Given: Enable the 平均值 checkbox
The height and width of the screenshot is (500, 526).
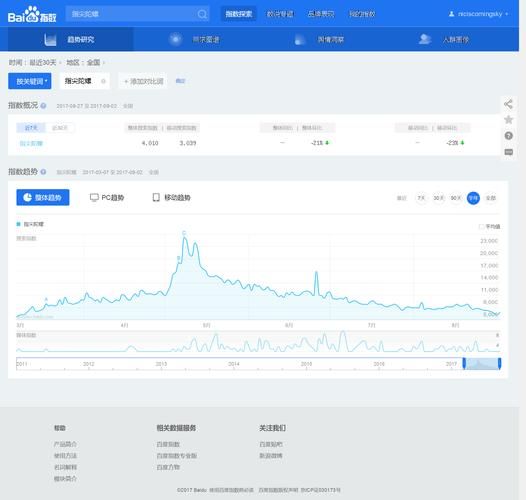Looking at the screenshot, I should (x=481, y=227).
